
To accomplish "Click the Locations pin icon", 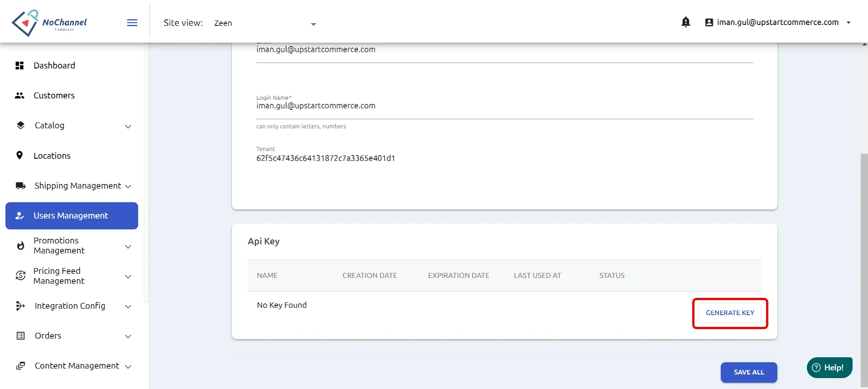I will (x=19, y=156).
